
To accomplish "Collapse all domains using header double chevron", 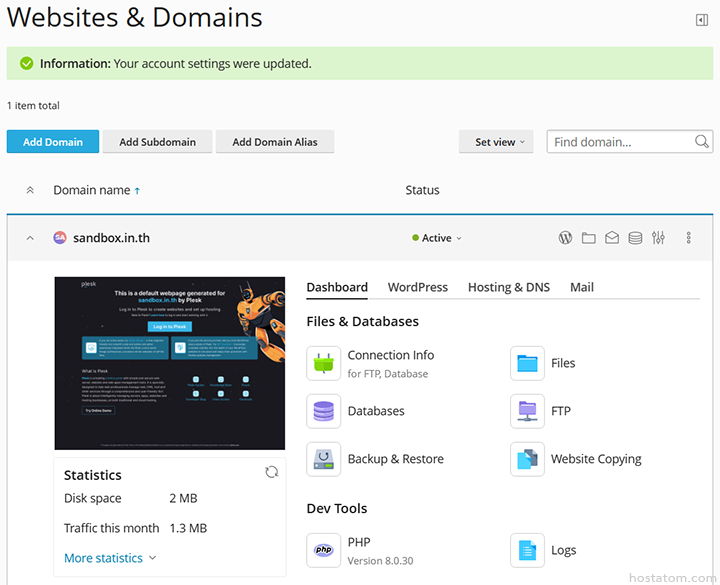I will click(30, 190).
